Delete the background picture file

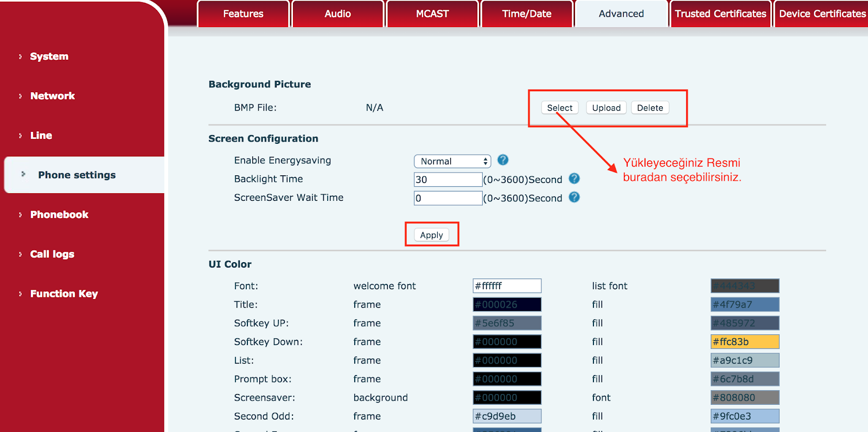click(x=650, y=108)
